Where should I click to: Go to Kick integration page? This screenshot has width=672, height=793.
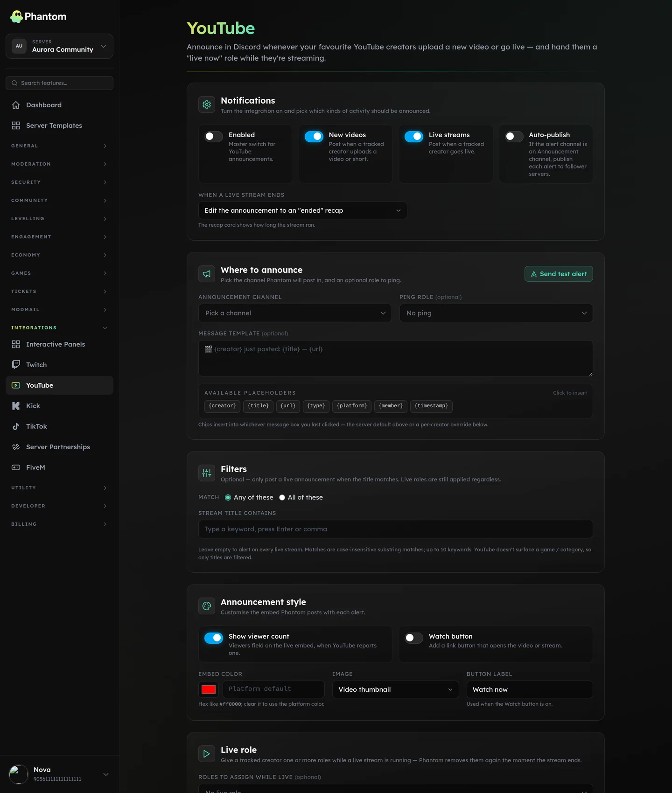59,406
